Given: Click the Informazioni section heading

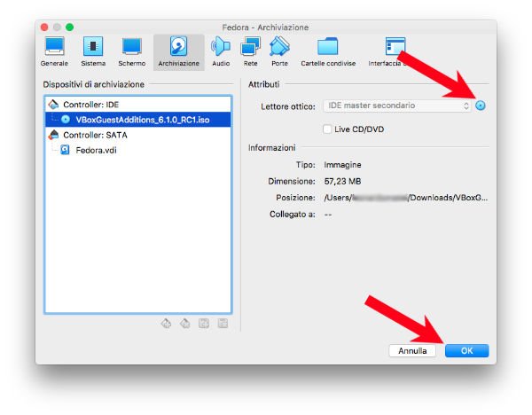Looking at the screenshot, I should (272, 148).
